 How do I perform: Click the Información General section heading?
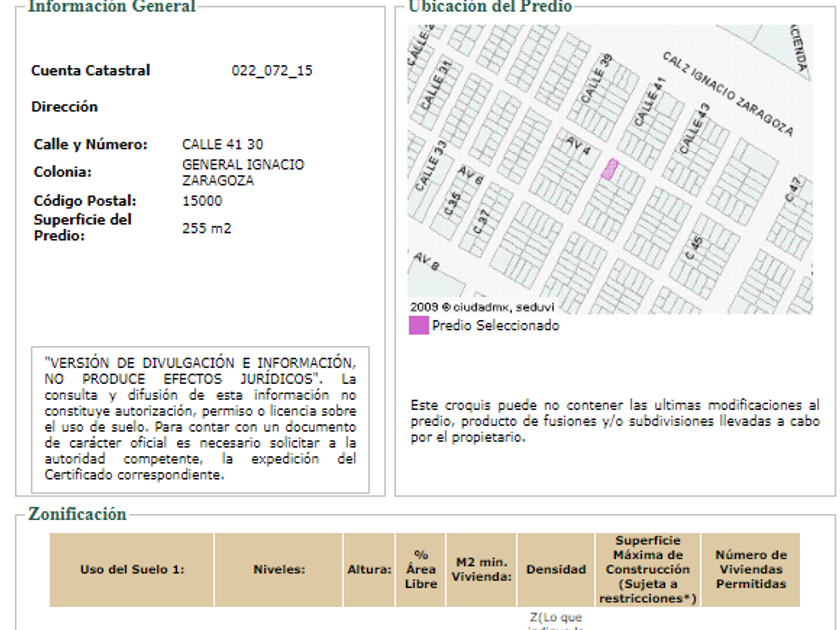(x=111, y=6)
